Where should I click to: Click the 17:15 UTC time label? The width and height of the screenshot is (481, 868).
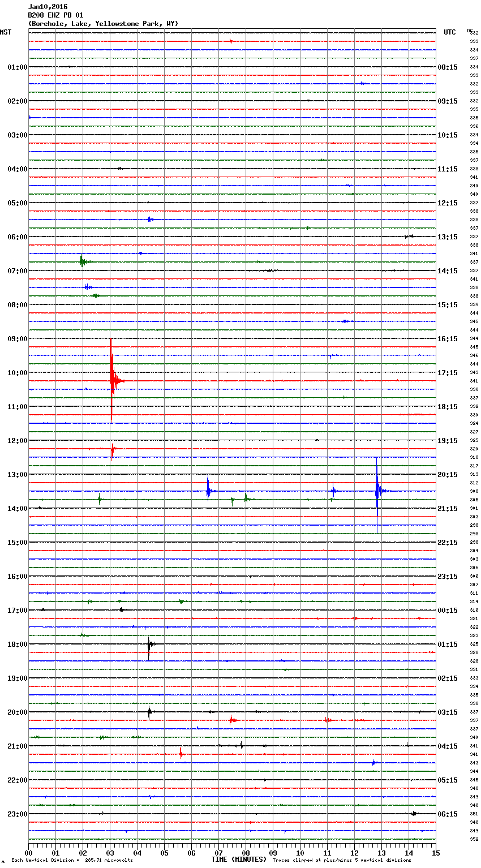448,373
